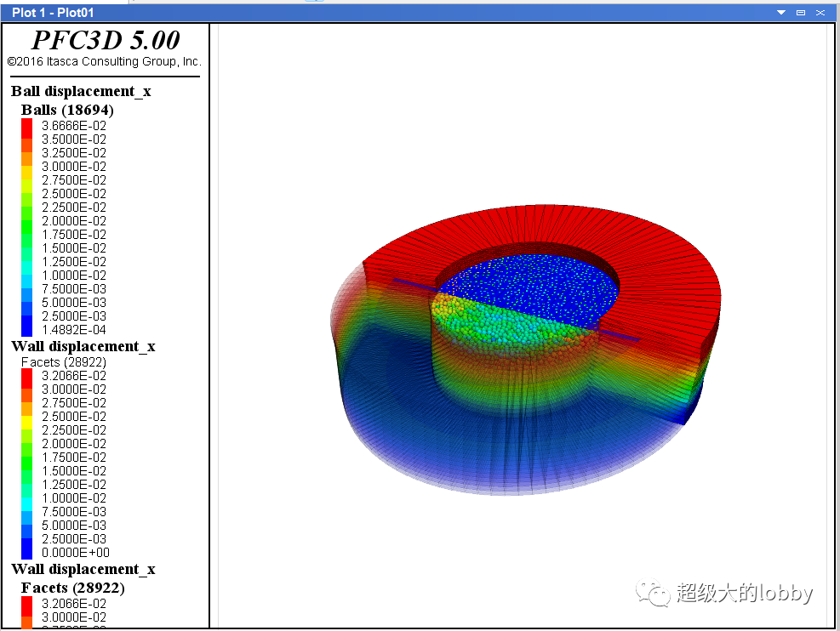Click the 0.0000E+00 wall legend value
The height and width of the screenshot is (631, 840).
[x=76, y=553]
